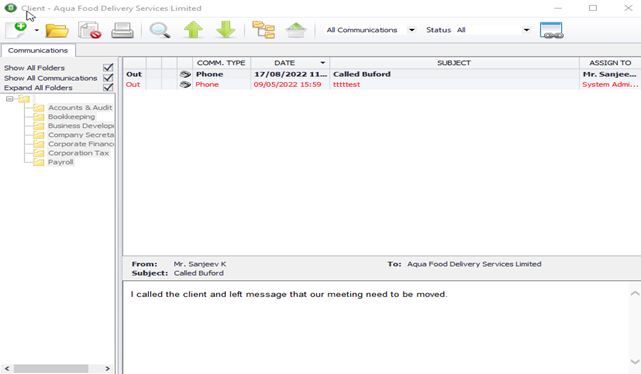Viewport: 641px width, 374px height.
Task: Click phone icon in Called Buford row
Action: [185, 74]
